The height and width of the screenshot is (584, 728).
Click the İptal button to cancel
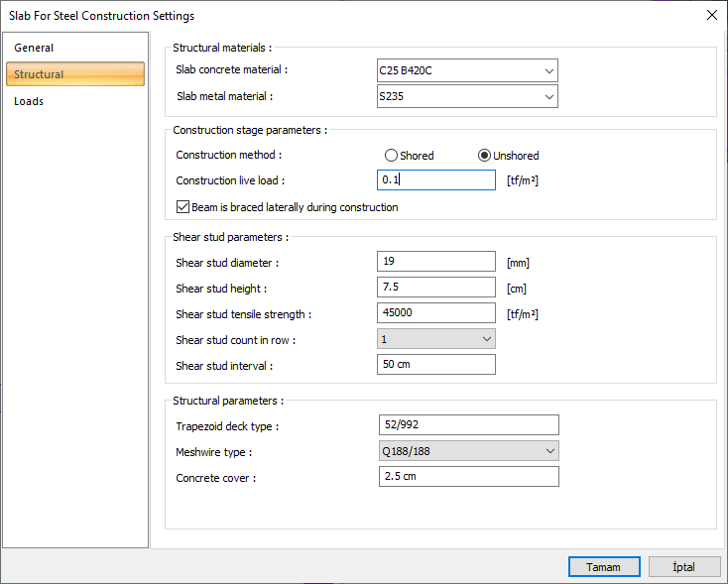(x=684, y=567)
